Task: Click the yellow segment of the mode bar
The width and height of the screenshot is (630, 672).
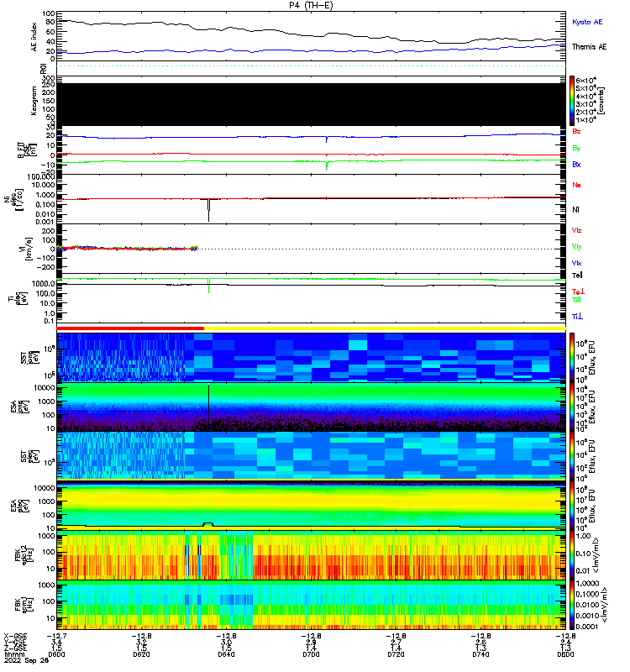Action: [x=385, y=328]
